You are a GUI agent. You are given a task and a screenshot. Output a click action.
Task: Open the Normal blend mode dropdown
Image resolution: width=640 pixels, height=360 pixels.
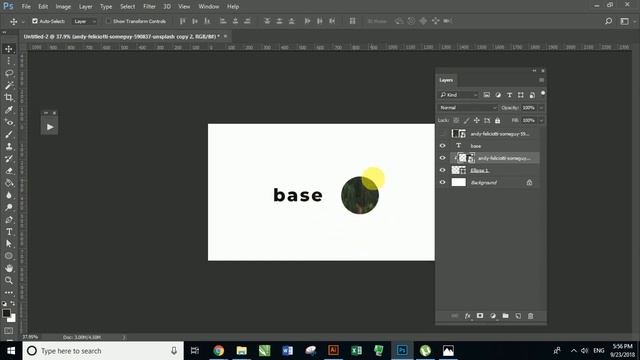(x=468, y=108)
